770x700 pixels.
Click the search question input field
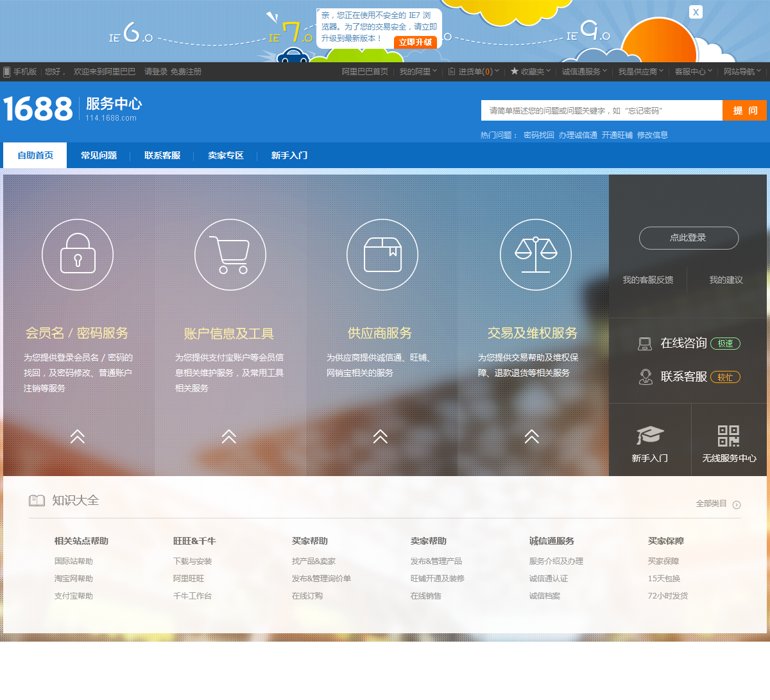[602, 110]
